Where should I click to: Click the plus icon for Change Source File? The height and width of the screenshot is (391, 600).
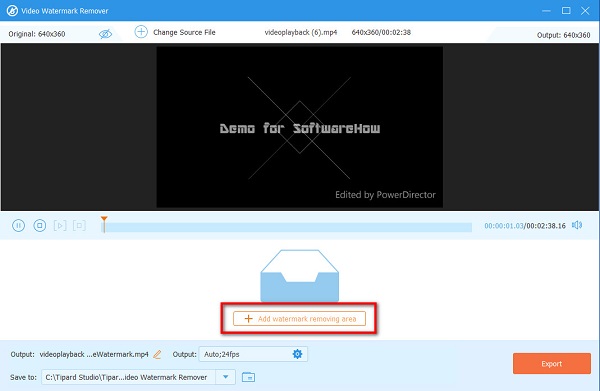141,32
